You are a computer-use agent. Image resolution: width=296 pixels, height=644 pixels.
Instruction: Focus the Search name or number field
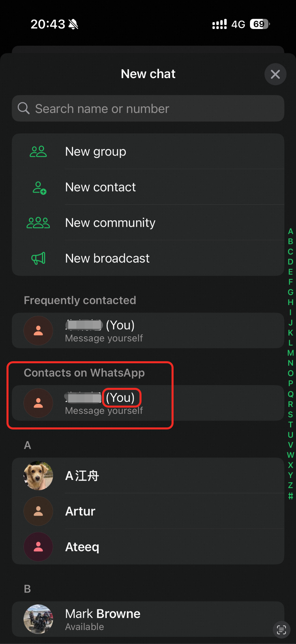click(x=148, y=108)
